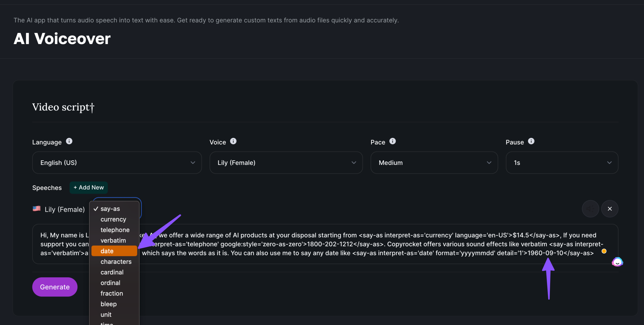Open the English (US) language dropdown
The height and width of the screenshot is (325, 644).
117,163
